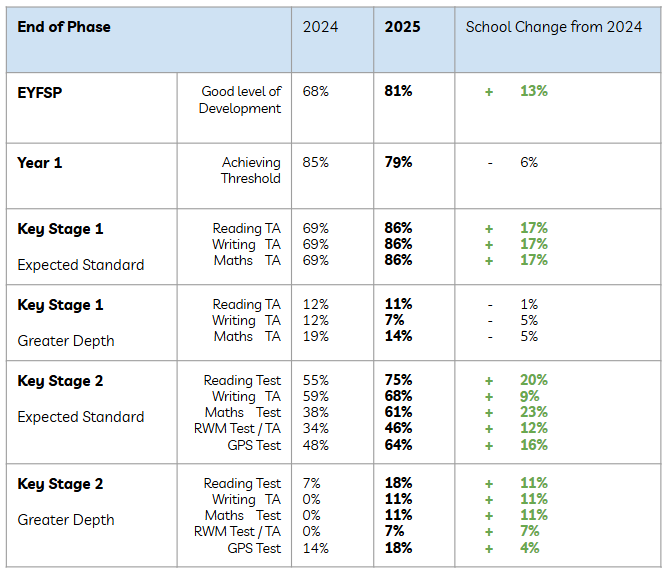The height and width of the screenshot is (572, 667).
Task: Select the "Year 1" row label
Action: click(x=40, y=162)
